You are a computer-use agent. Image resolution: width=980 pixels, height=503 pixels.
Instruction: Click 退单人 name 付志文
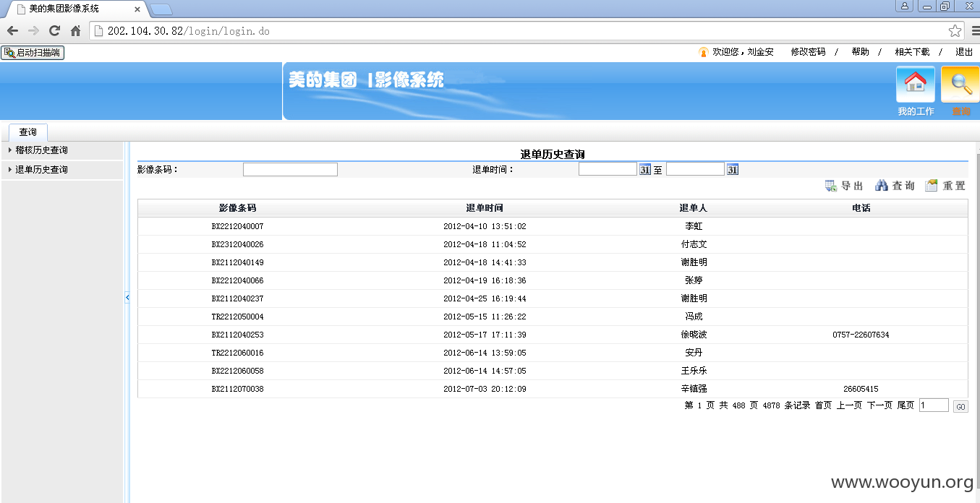pos(694,244)
